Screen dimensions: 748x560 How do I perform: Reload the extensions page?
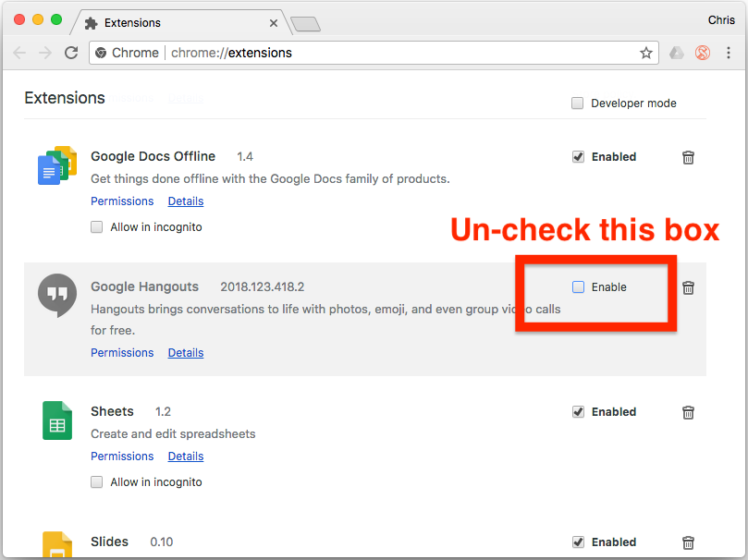point(71,53)
